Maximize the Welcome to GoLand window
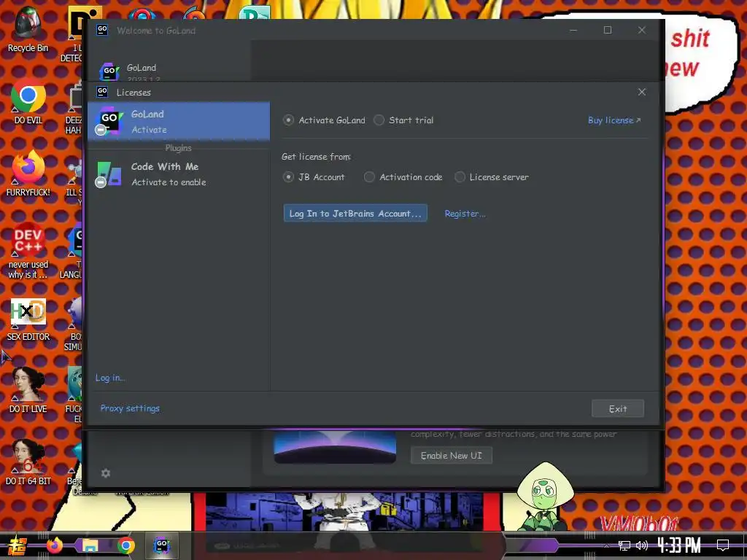This screenshot has width=747, height=560. (x=608, y=30)
